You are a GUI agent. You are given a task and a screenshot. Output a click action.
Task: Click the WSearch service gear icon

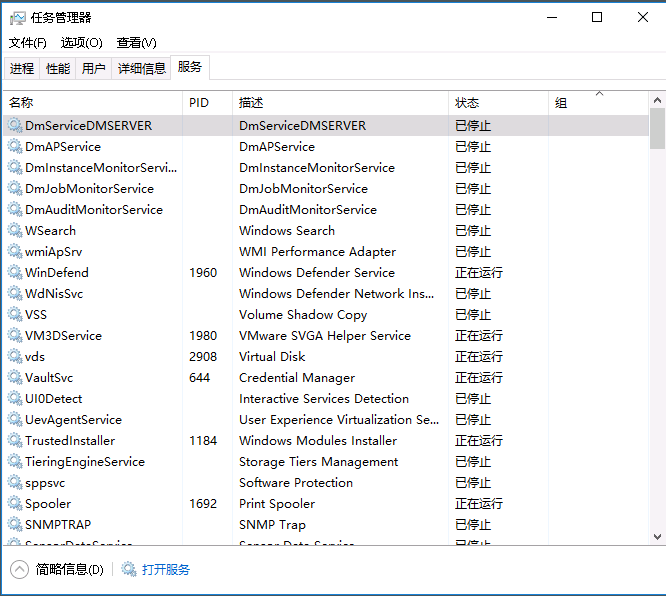15,230
